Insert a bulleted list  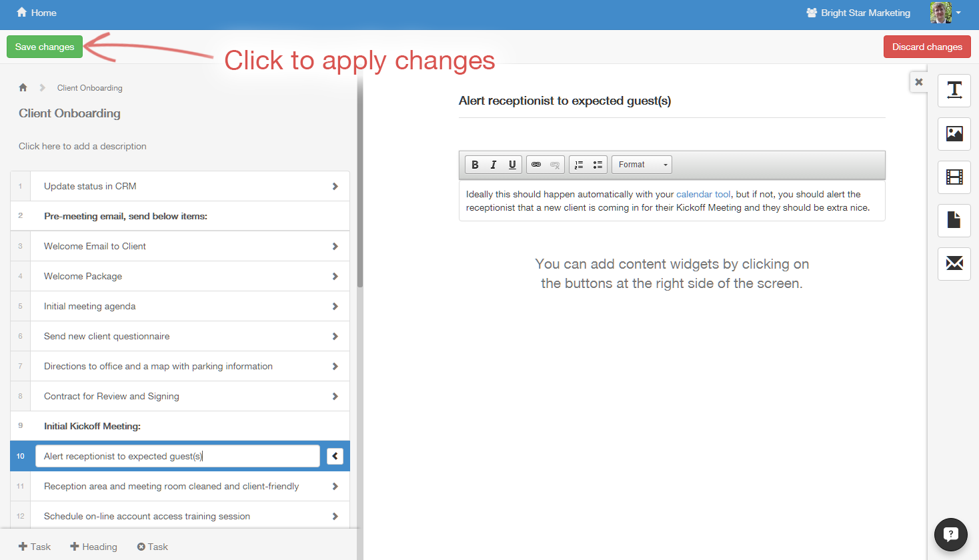[598, 165]
